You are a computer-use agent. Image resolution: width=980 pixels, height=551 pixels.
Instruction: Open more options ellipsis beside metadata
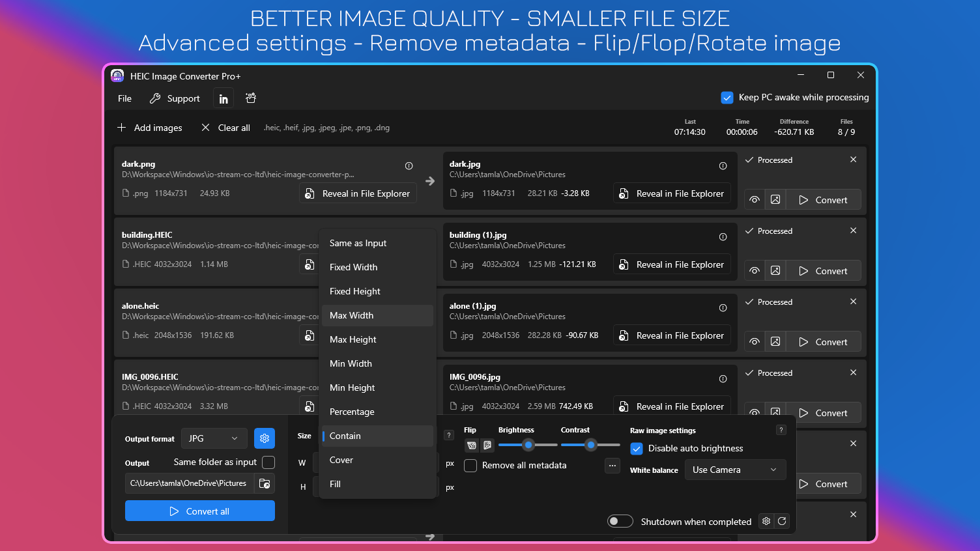(612, 466)
